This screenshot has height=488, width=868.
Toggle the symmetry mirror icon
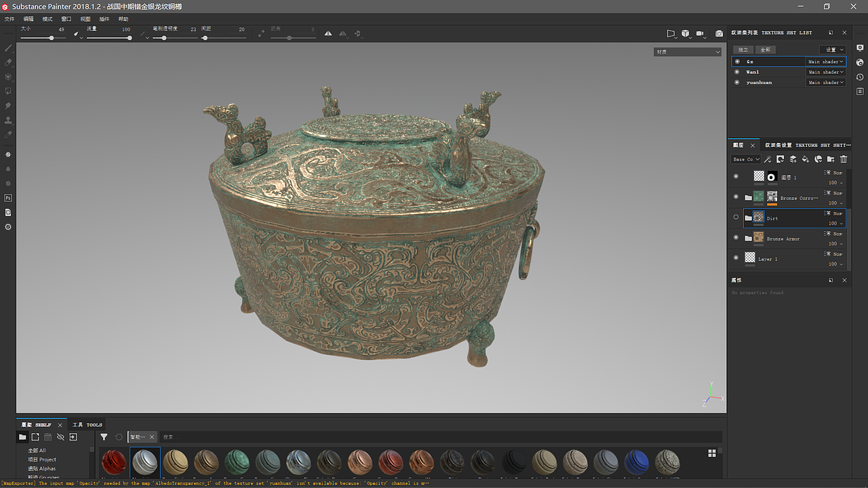click(x=328, y=33)
